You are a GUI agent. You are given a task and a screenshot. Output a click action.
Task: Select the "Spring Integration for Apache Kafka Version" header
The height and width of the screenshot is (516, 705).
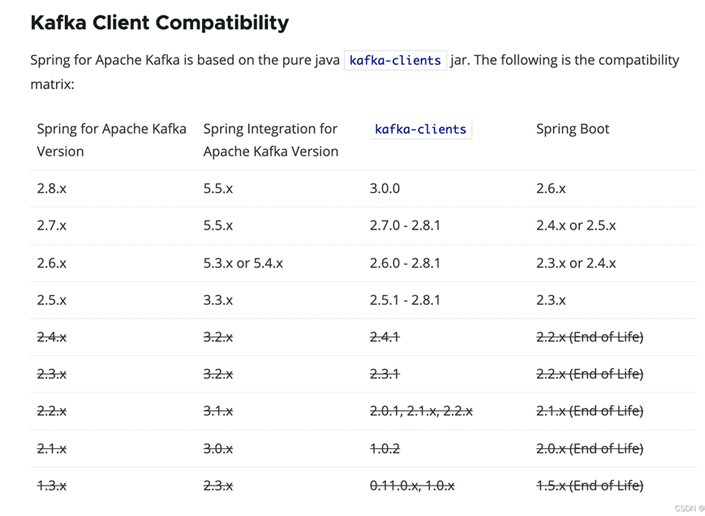(270, 140)
